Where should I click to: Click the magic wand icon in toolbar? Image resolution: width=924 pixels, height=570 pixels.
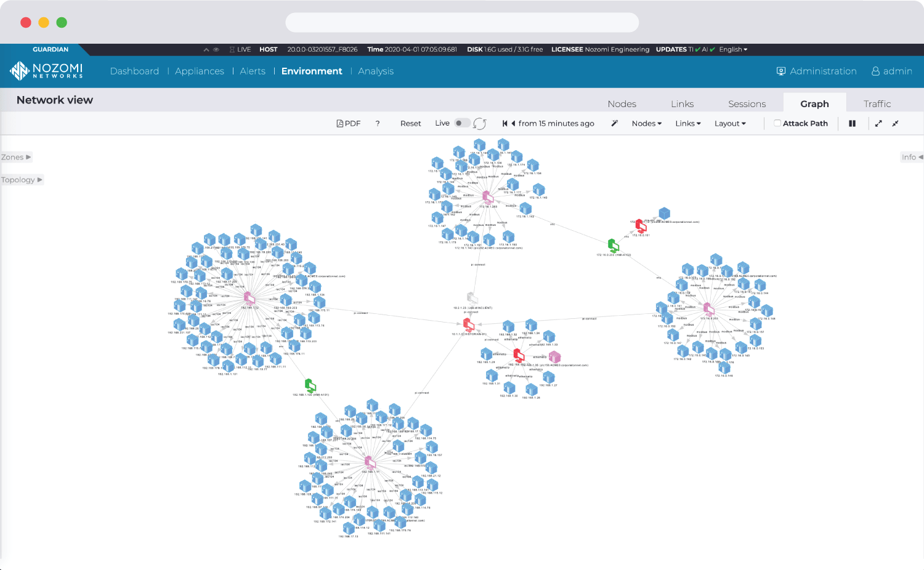click(614, 124)
